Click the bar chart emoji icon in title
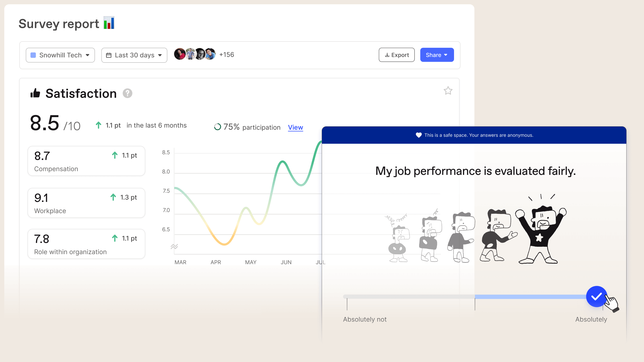 (x=108, y=23)
